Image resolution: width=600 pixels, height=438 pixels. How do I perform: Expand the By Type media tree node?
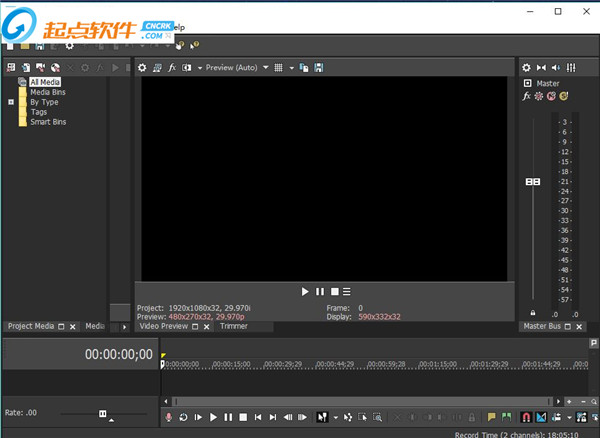(x=11, y=102)
